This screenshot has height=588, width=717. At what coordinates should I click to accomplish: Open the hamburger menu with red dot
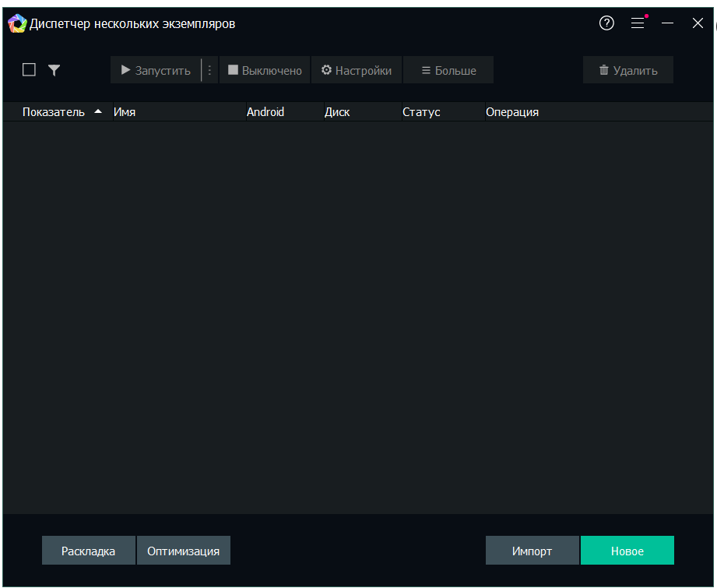pos(638,23)
